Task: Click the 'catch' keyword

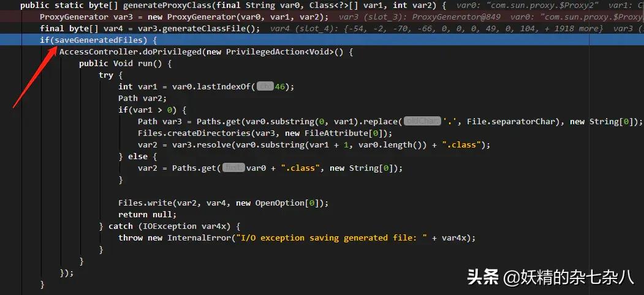Action: coord(121,226)
